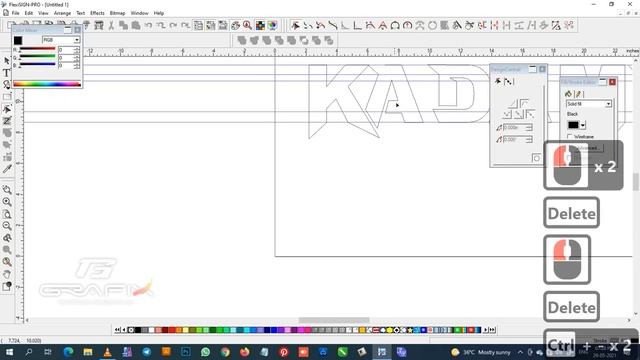
Task: Open VLC media player from taskbar
Action: pos(107,352)
